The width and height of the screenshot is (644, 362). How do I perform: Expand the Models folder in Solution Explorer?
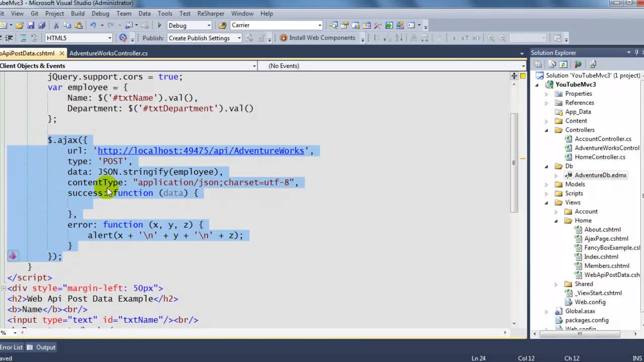coord(546,185)
